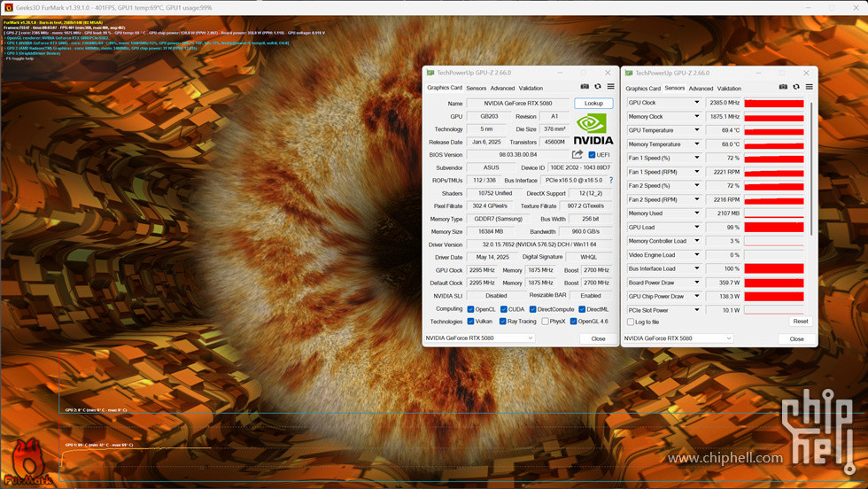Toggle Vulkan checkbox
The height and width of the screenshot is (489, 868).
click(x=470, y=322)
